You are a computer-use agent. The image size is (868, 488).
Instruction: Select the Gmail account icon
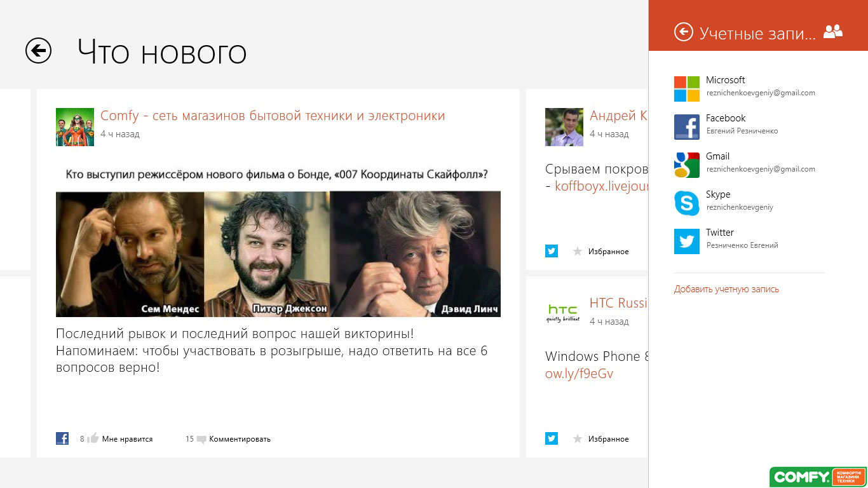tap(687, 165)
